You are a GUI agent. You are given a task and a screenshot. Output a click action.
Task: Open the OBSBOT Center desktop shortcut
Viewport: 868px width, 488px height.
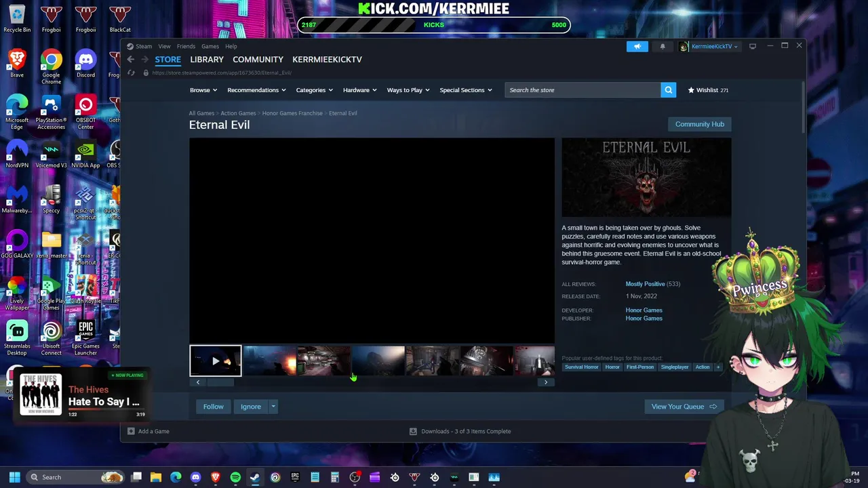click(85, 112)
